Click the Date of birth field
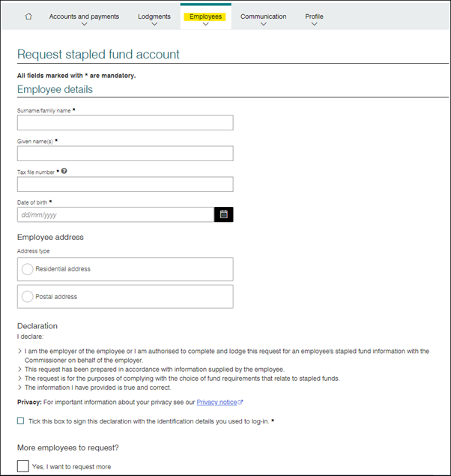Image resolution: width=451 pixels, height=476 pixels. point(115,214)
